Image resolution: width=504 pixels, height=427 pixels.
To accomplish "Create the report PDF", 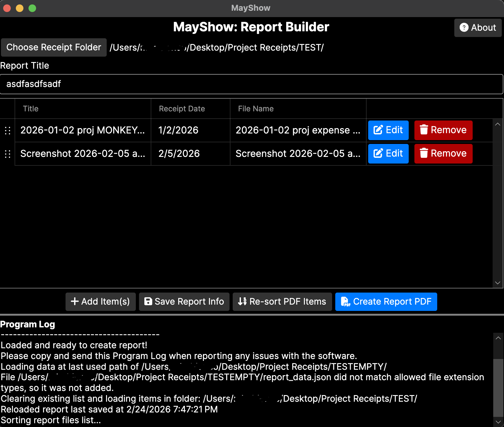I will tap(386, 302).
